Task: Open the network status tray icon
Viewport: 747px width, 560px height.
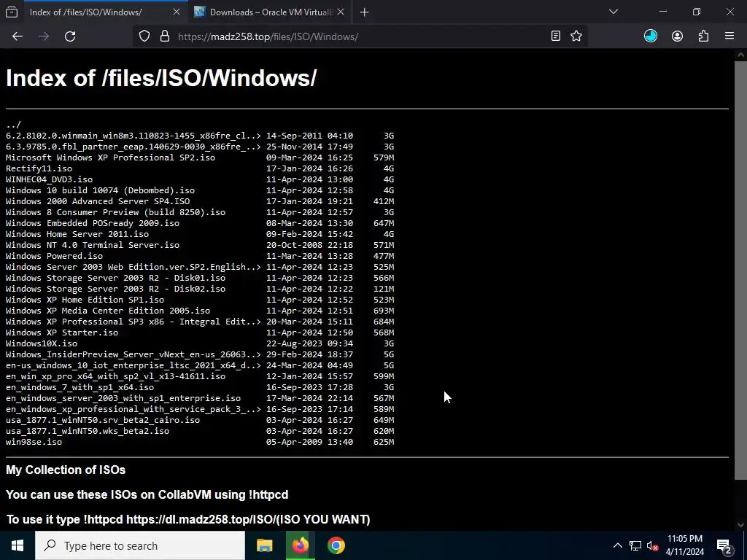Action: pos(635,545)
